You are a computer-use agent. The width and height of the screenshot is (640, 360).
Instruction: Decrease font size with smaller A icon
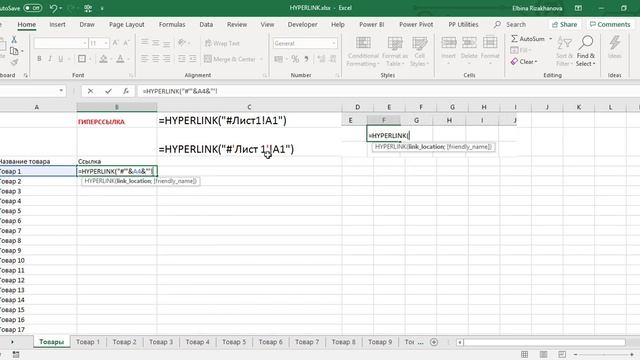pos(126,43)
